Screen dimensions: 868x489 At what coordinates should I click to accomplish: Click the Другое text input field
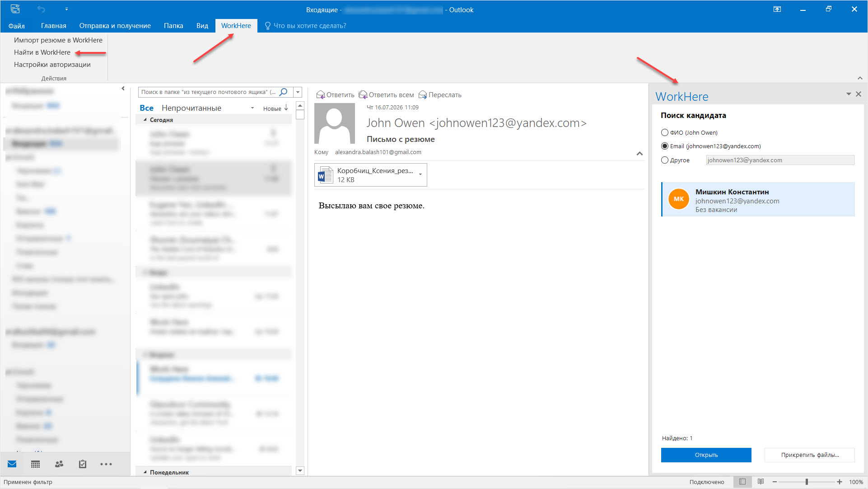point(780,160)
